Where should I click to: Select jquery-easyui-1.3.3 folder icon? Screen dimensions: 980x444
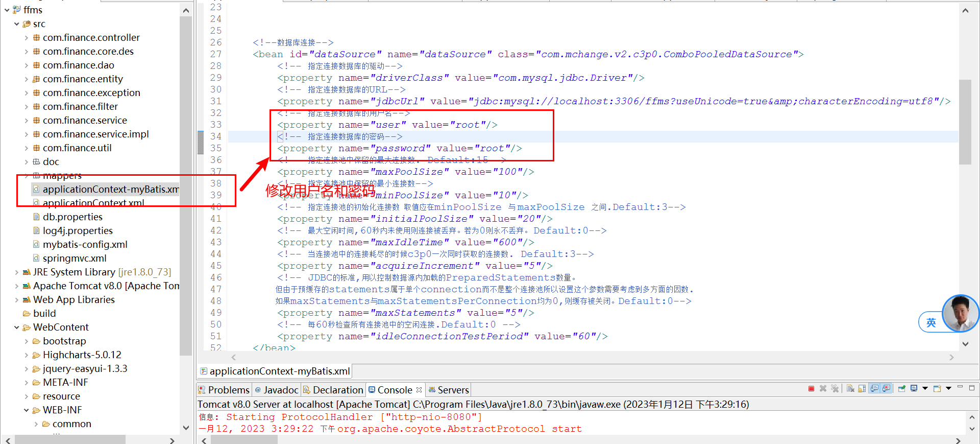36,368
